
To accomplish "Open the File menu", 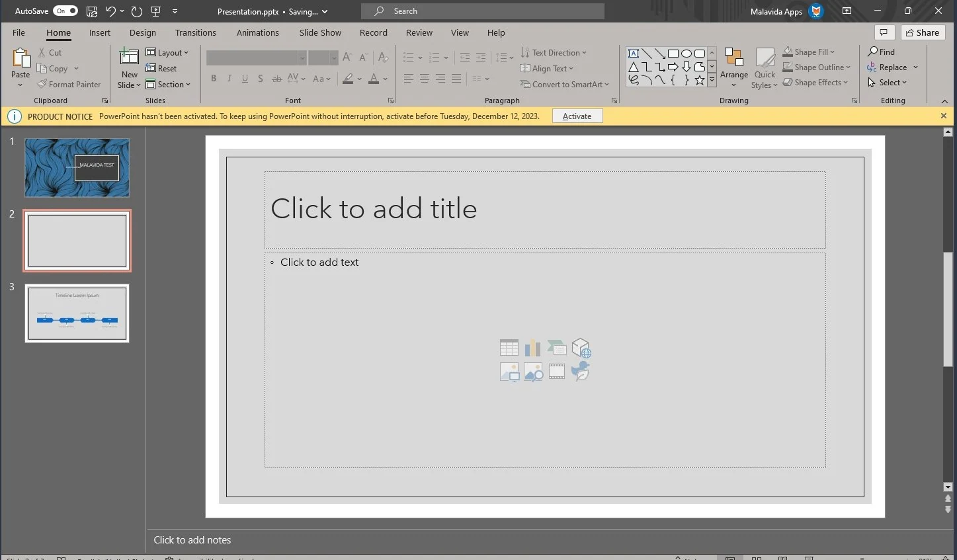I will [19, 32].
